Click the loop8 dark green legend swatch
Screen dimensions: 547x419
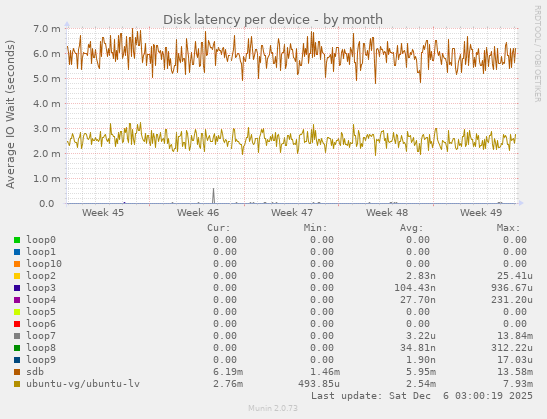pyautogui.click(x=17, y=348)
